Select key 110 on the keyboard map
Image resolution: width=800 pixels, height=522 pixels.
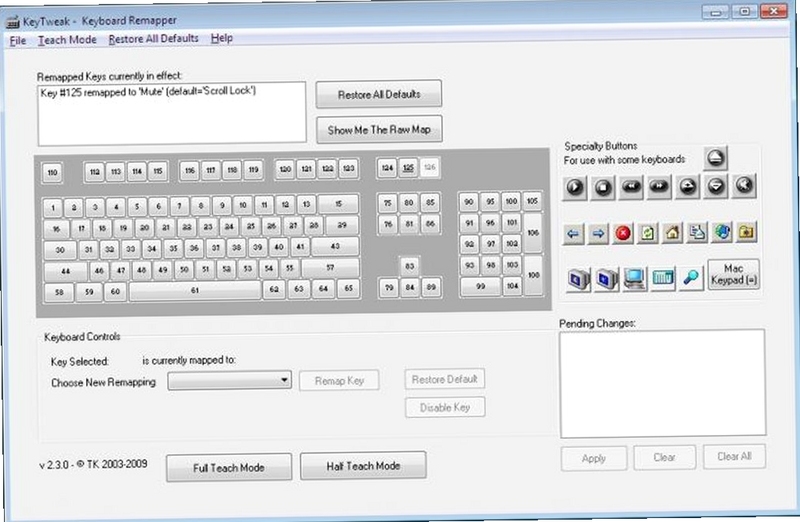[52, 172]
